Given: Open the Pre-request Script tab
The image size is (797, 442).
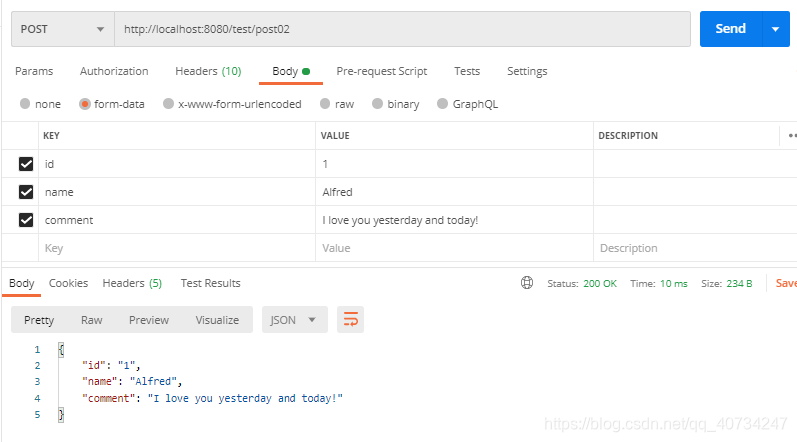Looking at the screenshot, I should pyautogui.click(x=382, y=71).
